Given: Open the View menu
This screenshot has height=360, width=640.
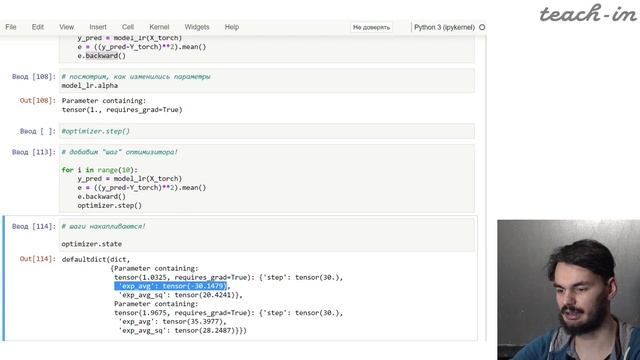Looking at the screenshot, I should coord(67,27).
